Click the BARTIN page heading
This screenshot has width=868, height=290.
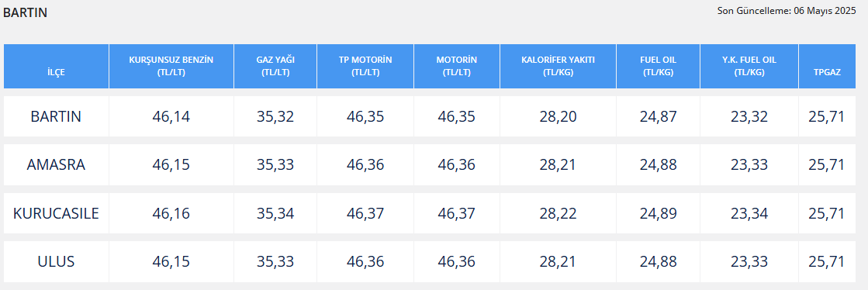click(x=25, y=12)
